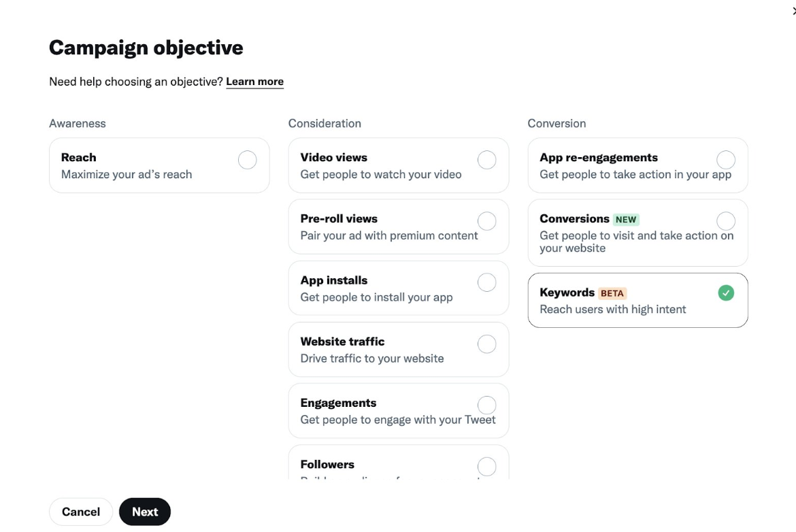796x532 pixels.
Task: Select the App installs radio button
Action: [486, 282]
